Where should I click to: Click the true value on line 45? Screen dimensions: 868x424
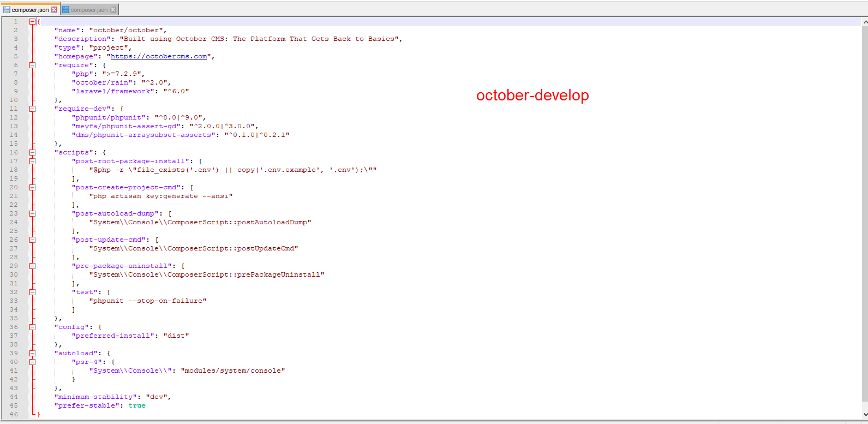[x=137, y=405]
